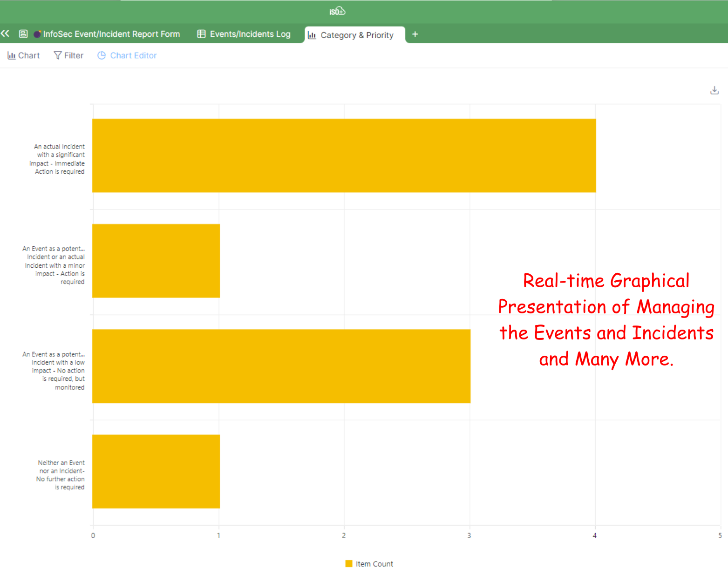The image size is (728, 582).
Task: Open the InfoSec Event/Incident Report Form tab
Action: coord(111,34)
